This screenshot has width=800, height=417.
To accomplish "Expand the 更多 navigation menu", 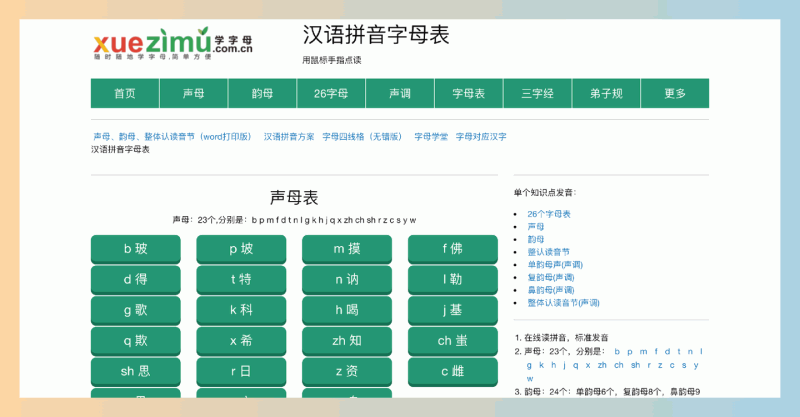I will [x=675, y=93].
